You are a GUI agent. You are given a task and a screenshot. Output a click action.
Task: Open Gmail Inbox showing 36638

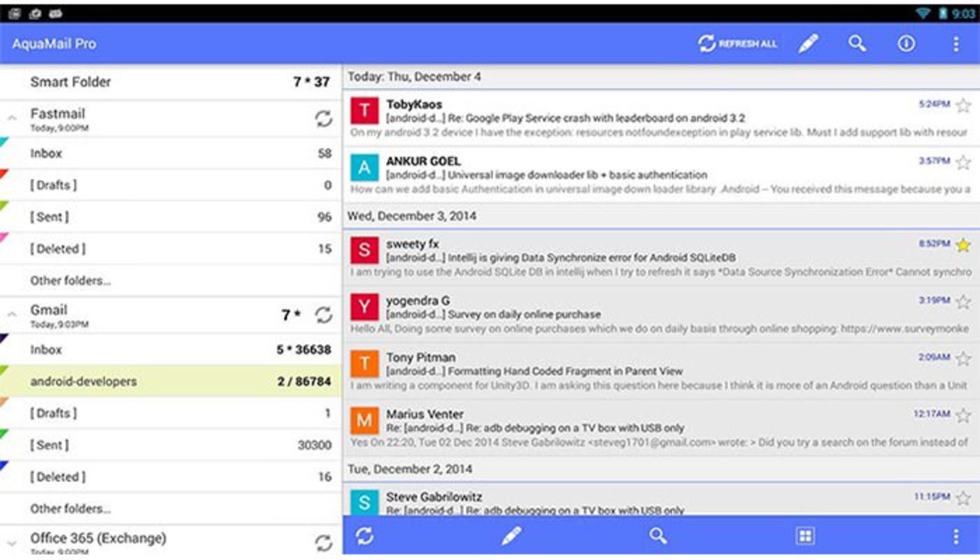(170, 350)
